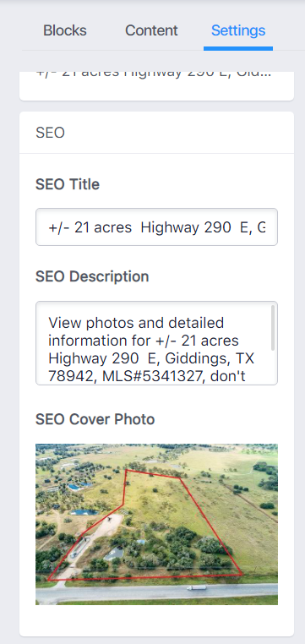Click the highway road in cover photo
305x644 pixels.
coord(156,592)
